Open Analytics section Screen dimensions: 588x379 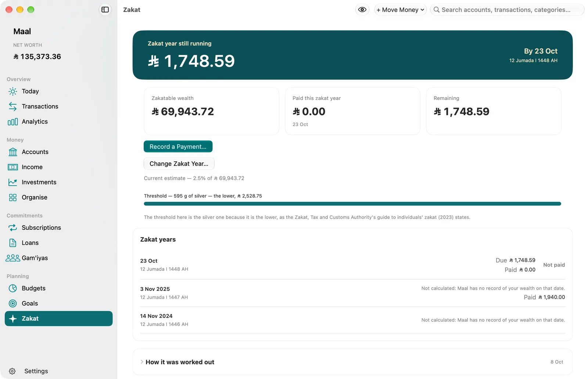coord(35,122)
